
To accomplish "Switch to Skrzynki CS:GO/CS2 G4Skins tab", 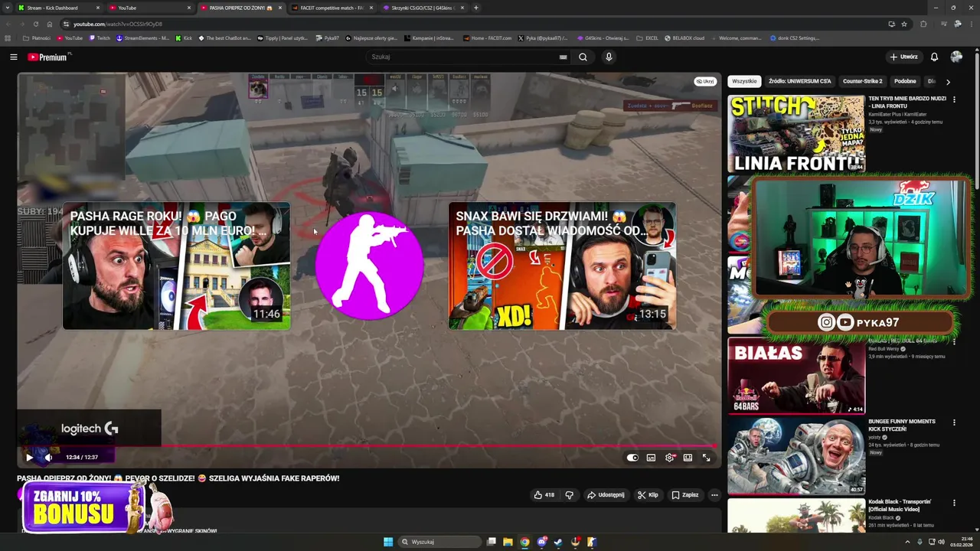I will pos(423,8).
